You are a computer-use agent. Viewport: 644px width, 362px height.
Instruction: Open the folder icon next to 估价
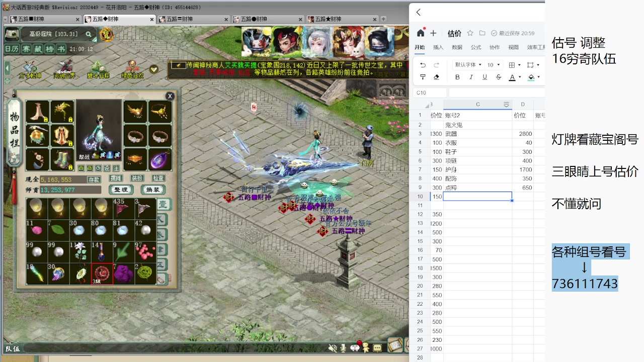pos(482,33)
